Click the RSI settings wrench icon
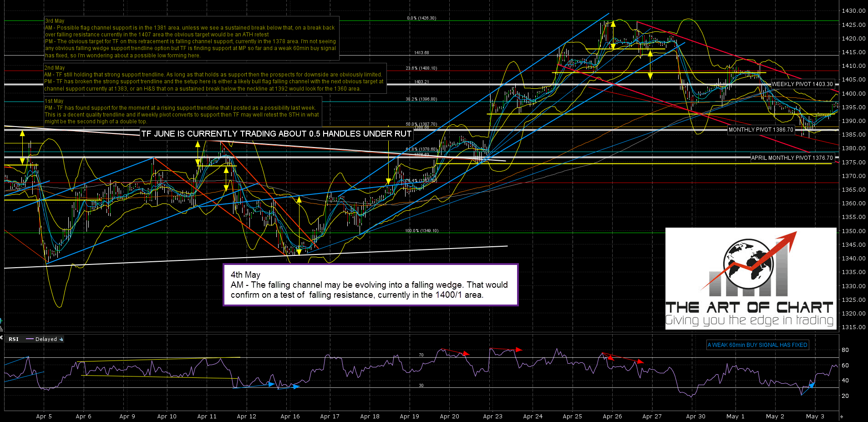The image size is (868, 422). 61,339
